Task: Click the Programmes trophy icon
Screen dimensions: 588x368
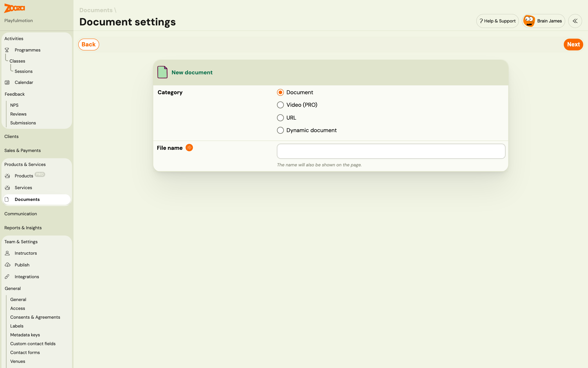Action: click(7, 50)
